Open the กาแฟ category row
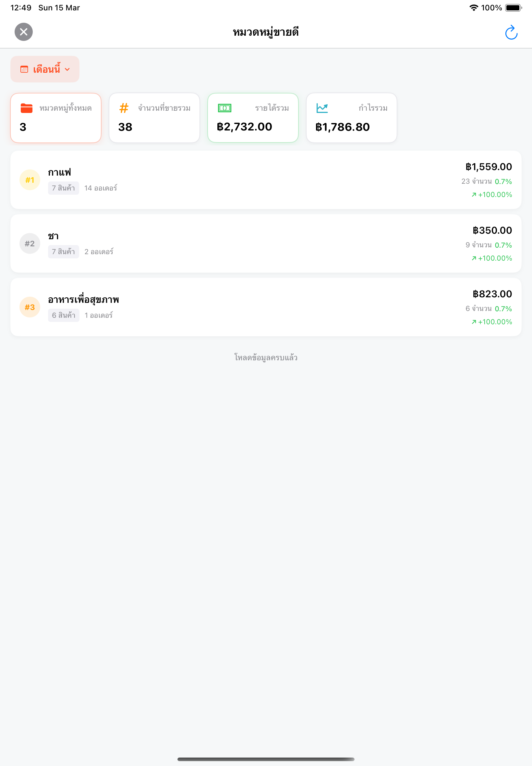The image size is (532, 766). pos(266,180)
